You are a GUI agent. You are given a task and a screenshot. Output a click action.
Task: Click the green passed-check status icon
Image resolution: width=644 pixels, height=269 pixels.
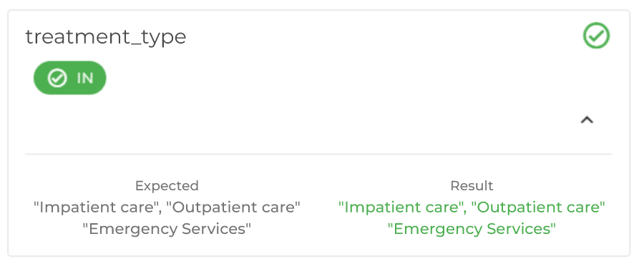(x=596, y=36)
